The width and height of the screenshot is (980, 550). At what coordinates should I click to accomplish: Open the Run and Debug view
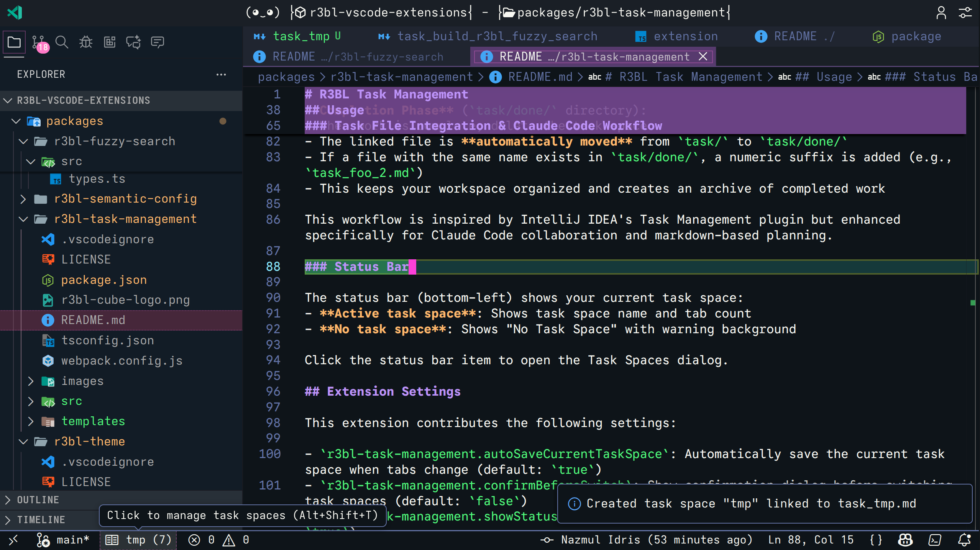[x=85, y=41]
